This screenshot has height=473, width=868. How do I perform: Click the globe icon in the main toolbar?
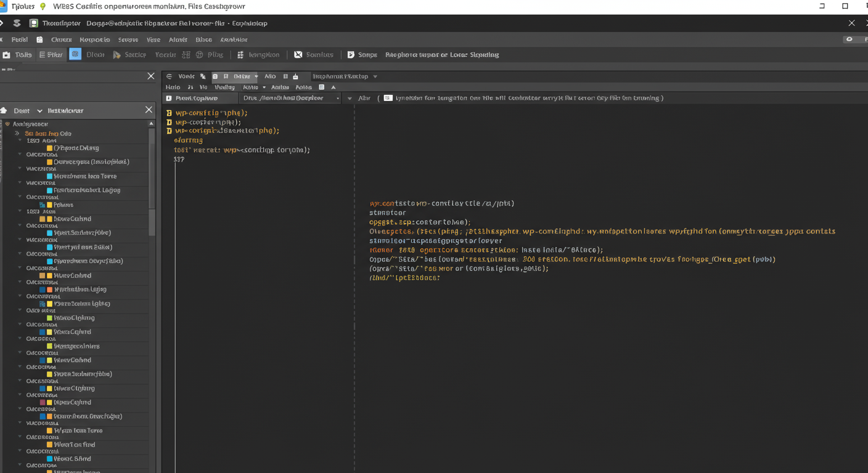tap(200, 55)
